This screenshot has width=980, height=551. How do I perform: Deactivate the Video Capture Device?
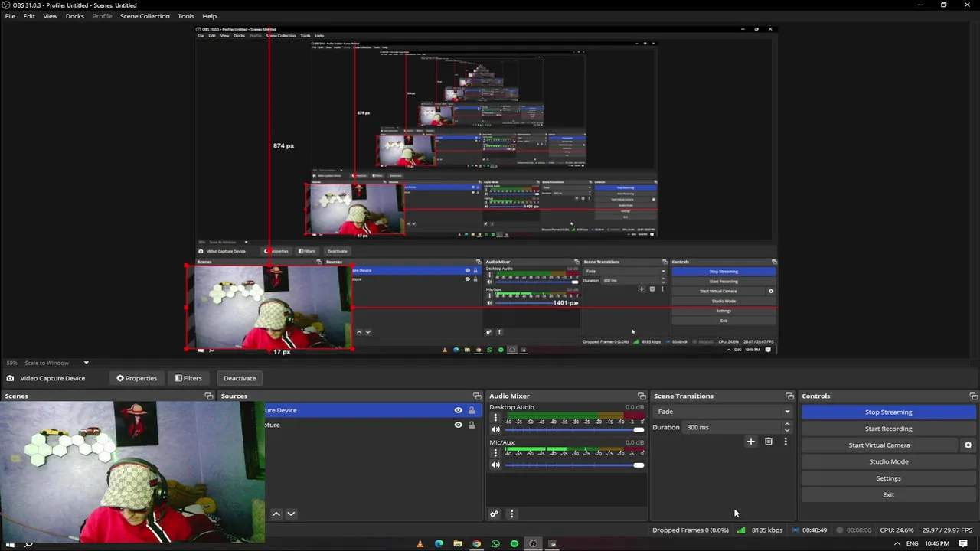coord(240,378)
